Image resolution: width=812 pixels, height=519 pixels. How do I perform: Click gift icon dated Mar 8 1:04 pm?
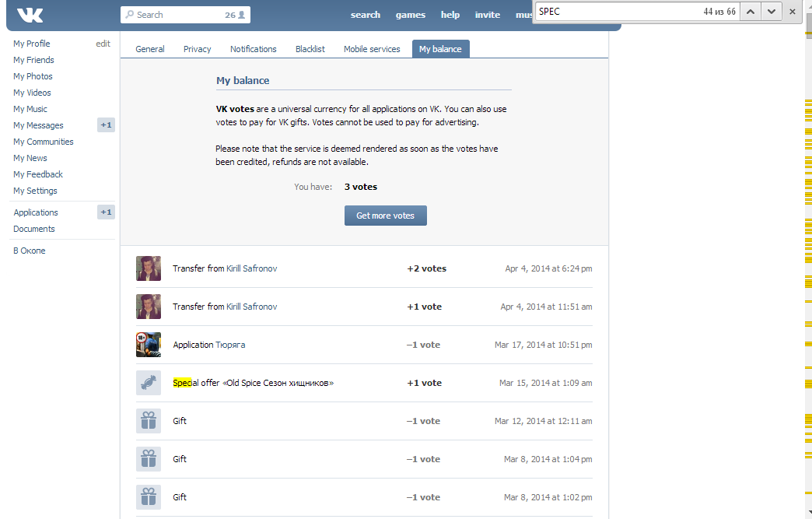[149, 459]
